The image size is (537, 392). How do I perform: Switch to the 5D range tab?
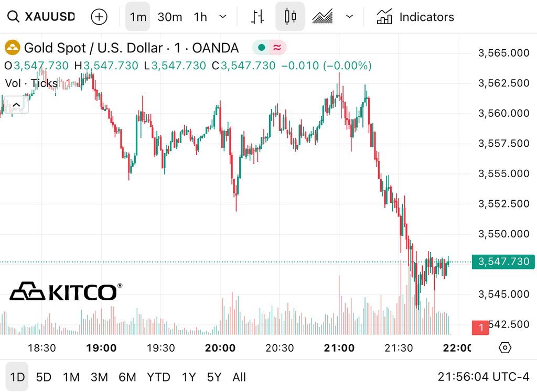tap(44, 377)
